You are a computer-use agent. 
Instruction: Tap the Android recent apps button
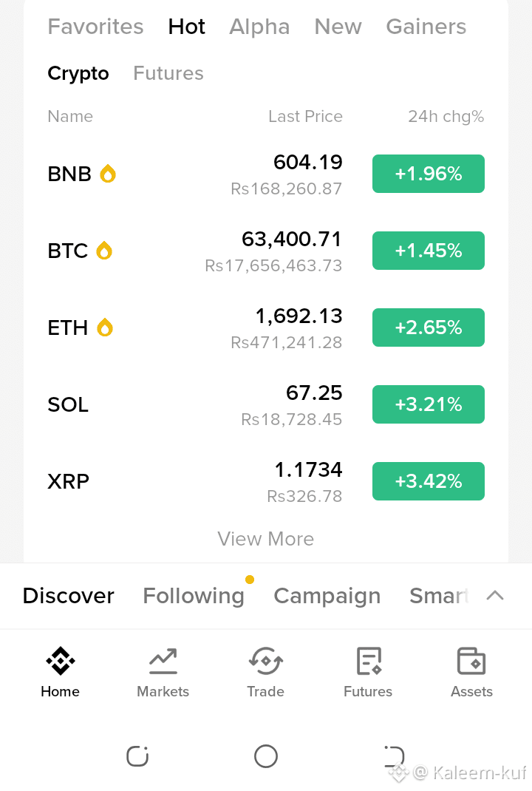[137, 756]
